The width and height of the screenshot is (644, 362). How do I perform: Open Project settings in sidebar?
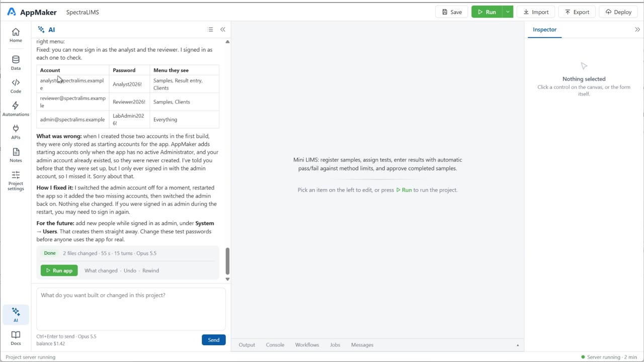[16, 181]
